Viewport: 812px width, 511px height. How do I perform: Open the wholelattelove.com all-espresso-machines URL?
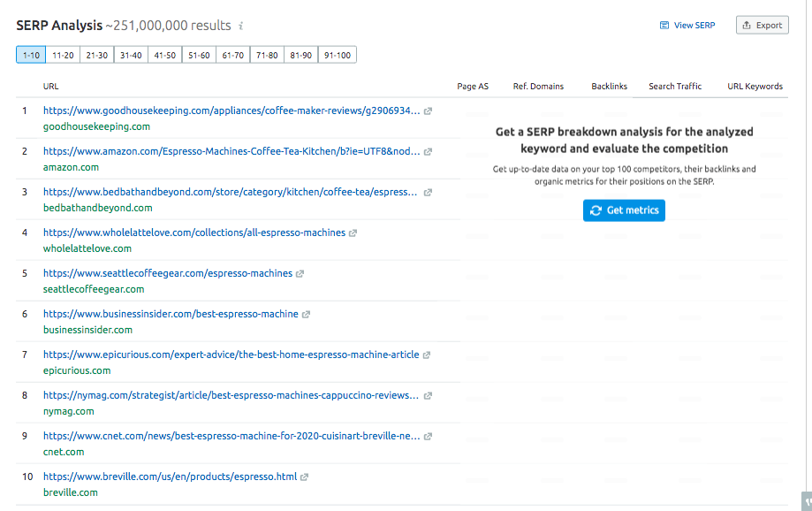pos(194,233)
